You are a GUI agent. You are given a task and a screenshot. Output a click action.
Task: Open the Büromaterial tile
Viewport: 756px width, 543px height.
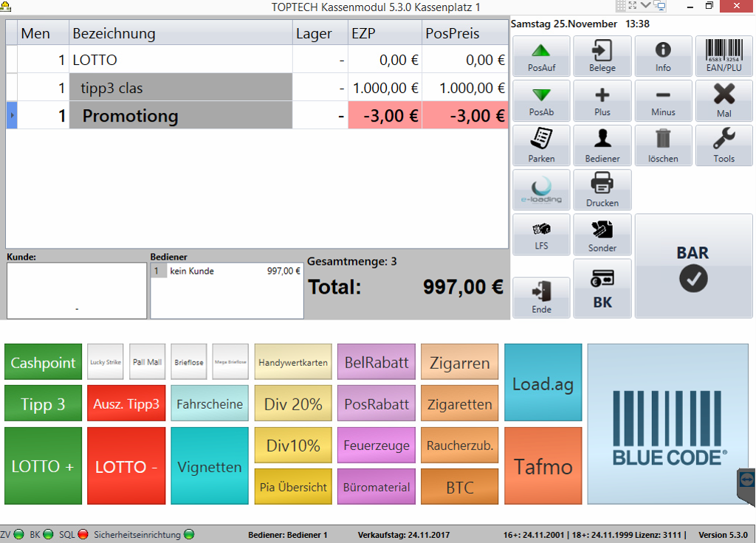click(x=377, y=487)
